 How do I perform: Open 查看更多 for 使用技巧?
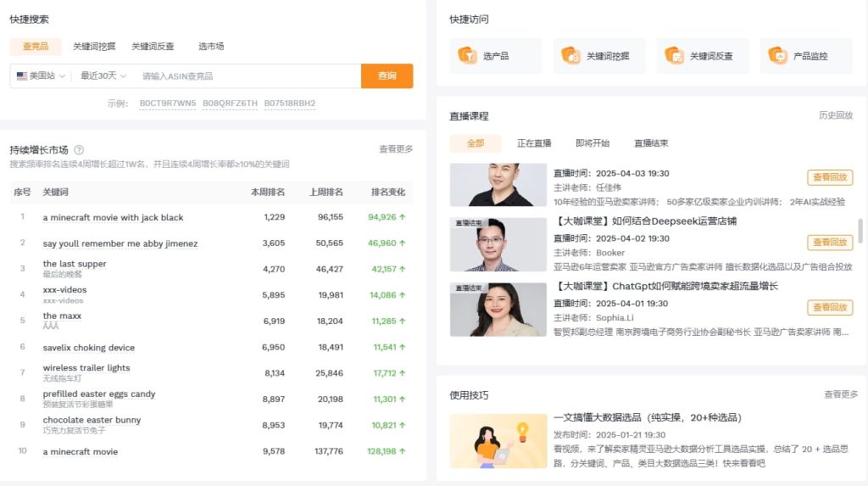(x=841, y=394)
